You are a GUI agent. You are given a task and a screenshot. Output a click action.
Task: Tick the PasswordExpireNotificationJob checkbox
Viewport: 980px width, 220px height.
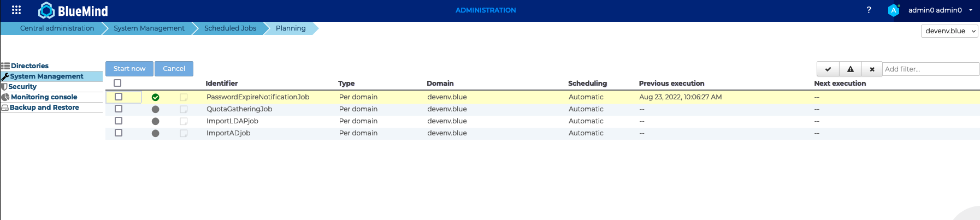click(119, 97)
